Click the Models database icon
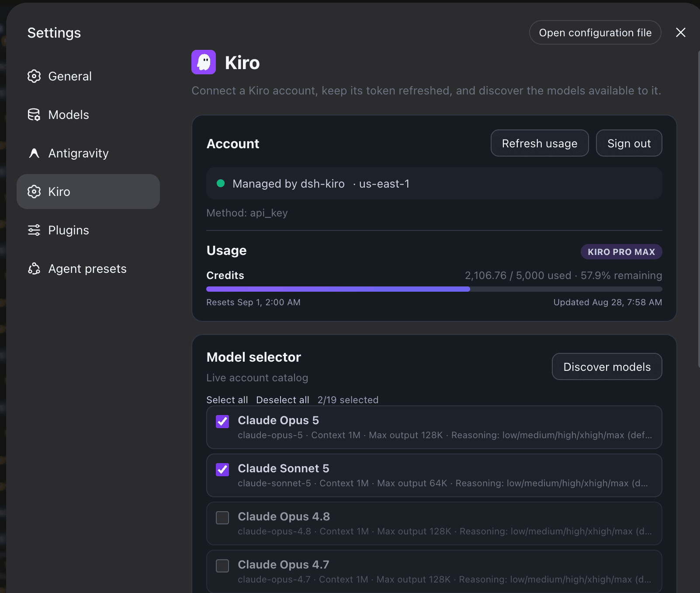Screen dimensions: 700x593 pos(34,115)
